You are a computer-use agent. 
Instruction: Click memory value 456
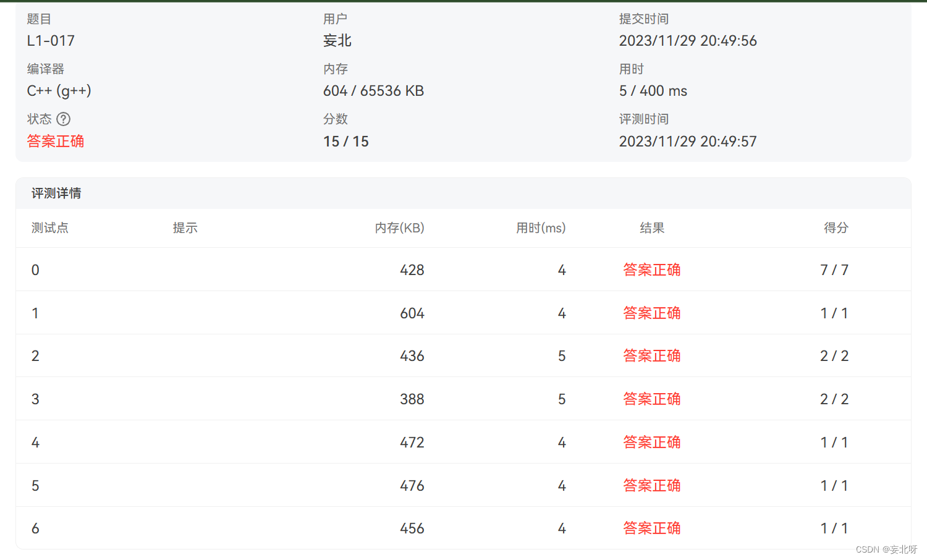tap(412, 528)
